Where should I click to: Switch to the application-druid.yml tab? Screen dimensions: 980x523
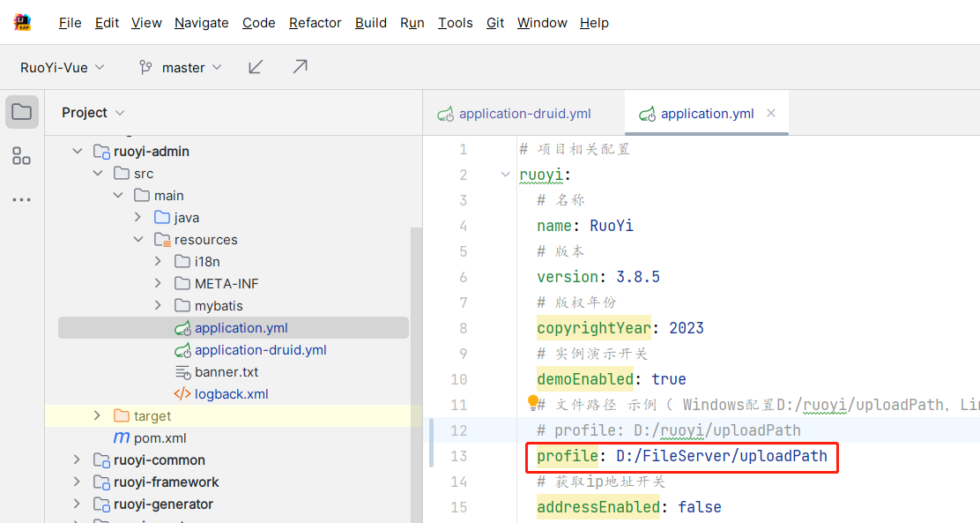(524, 114)
